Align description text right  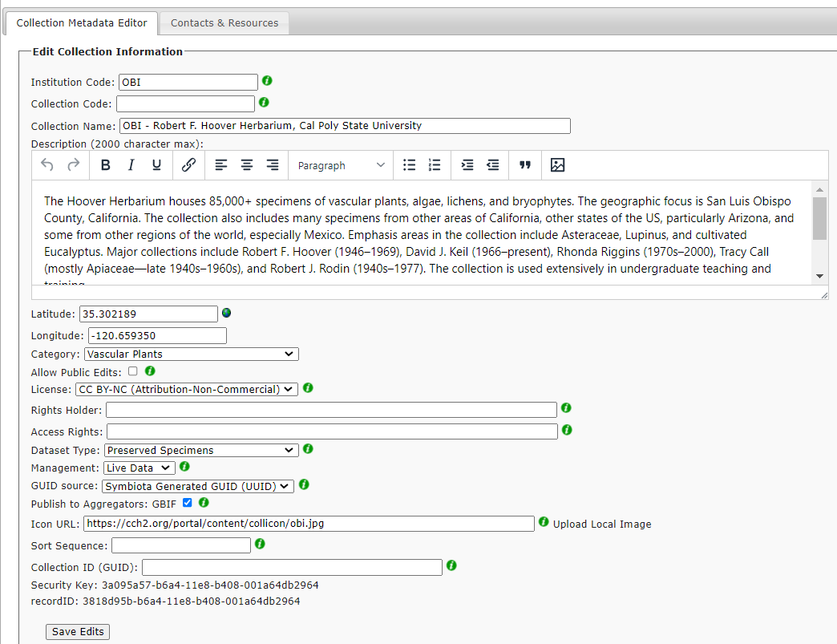[x=273, y=165]
